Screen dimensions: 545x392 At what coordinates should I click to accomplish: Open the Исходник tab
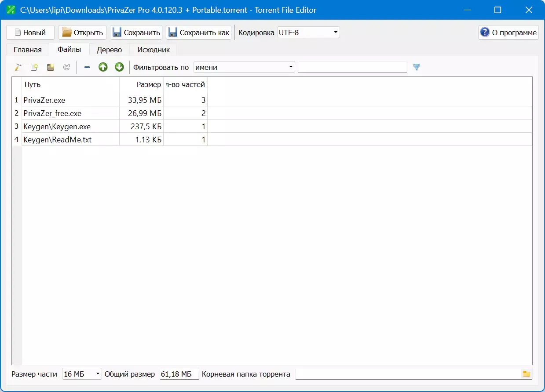coord(154,50)
